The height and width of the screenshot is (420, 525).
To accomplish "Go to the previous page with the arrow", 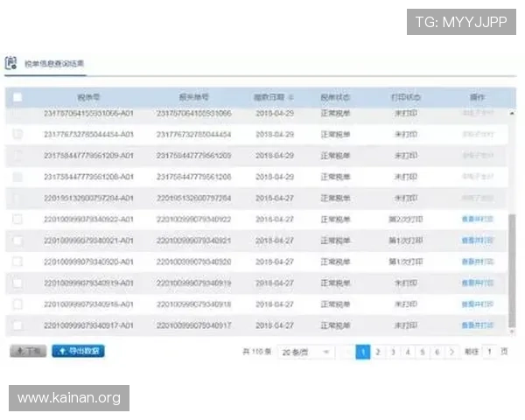I will [348, 352].
